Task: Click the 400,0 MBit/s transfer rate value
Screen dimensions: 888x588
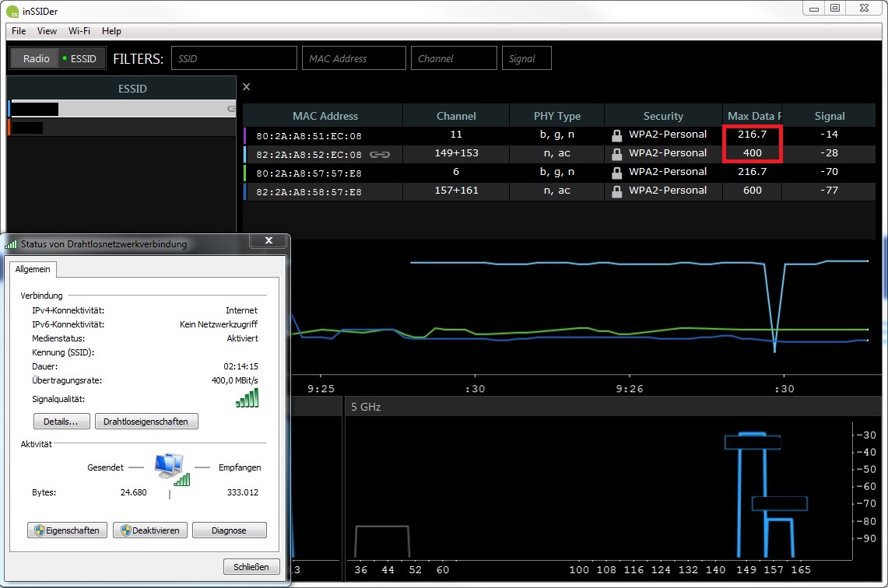Action: click(234, 380)
